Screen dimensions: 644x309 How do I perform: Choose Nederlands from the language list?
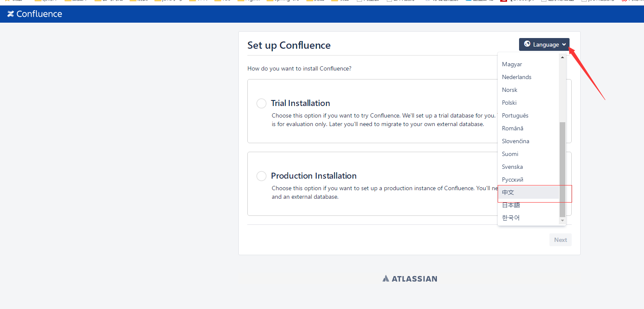coord(528,77)
